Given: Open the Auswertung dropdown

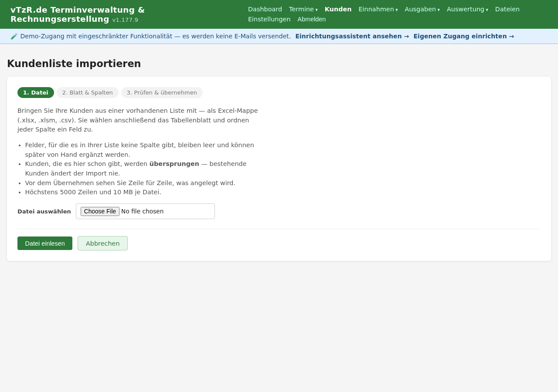Looking at the screenshot, I should click(467, 9).
